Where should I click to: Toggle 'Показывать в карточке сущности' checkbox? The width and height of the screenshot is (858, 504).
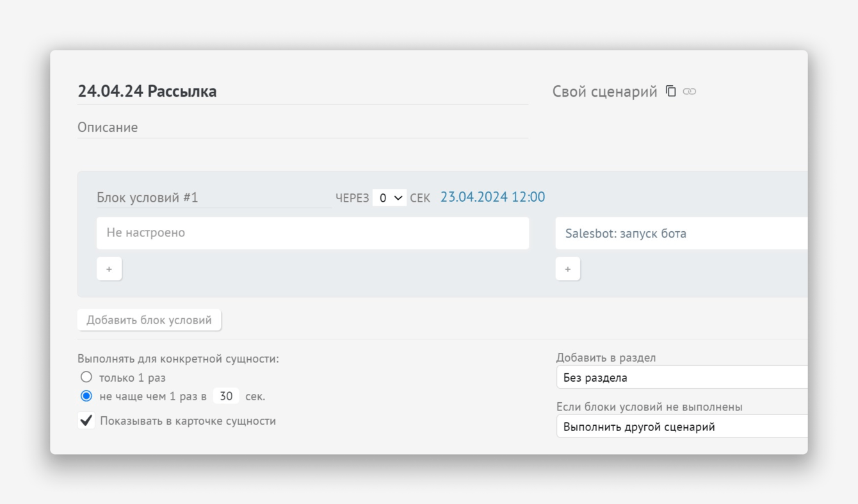click(86, 421)
